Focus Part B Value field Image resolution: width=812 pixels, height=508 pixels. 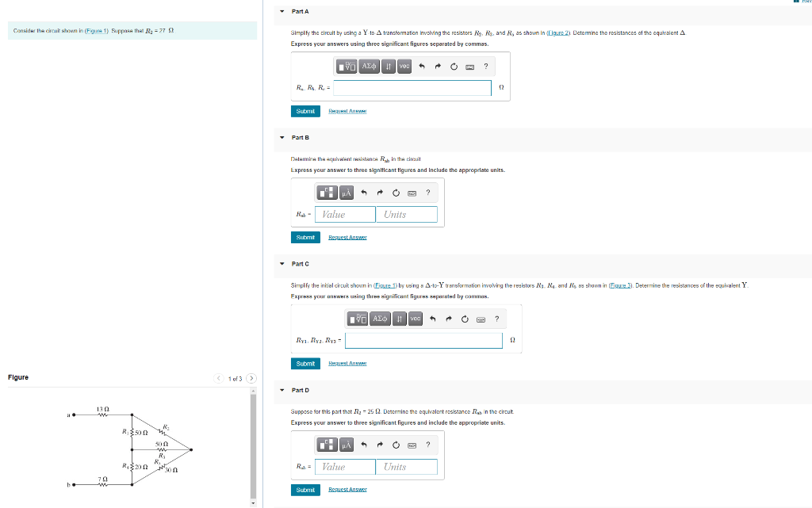pos(345,214)
